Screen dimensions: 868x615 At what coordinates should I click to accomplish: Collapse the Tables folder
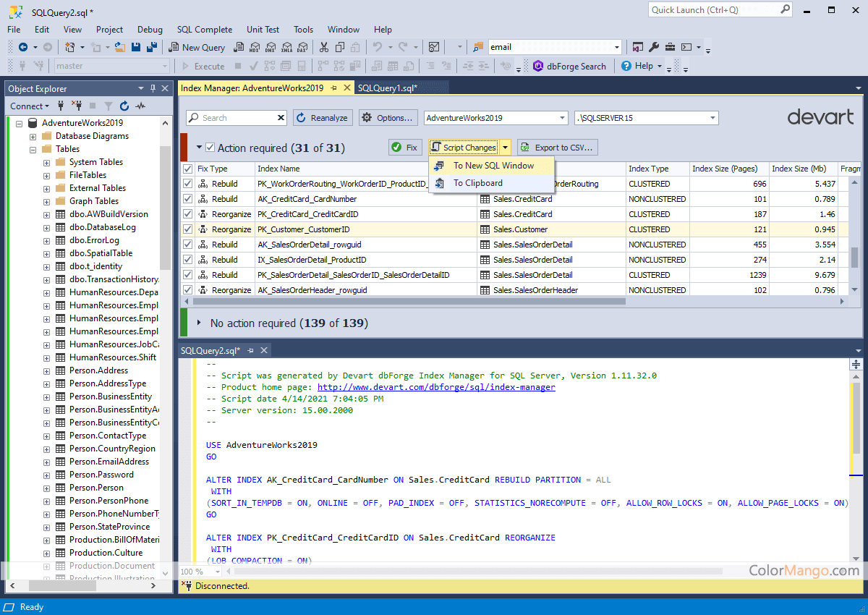(x=33, y=149)
